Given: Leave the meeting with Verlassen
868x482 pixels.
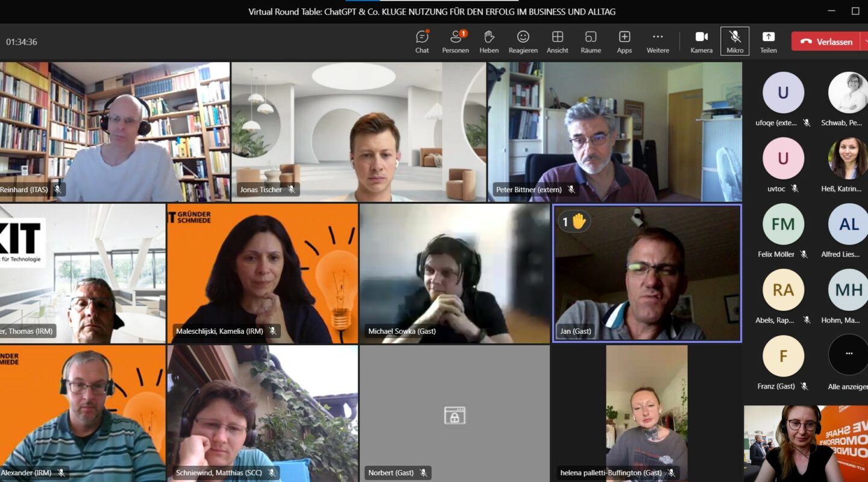Looking at the screenshot, I should [826, 42].
